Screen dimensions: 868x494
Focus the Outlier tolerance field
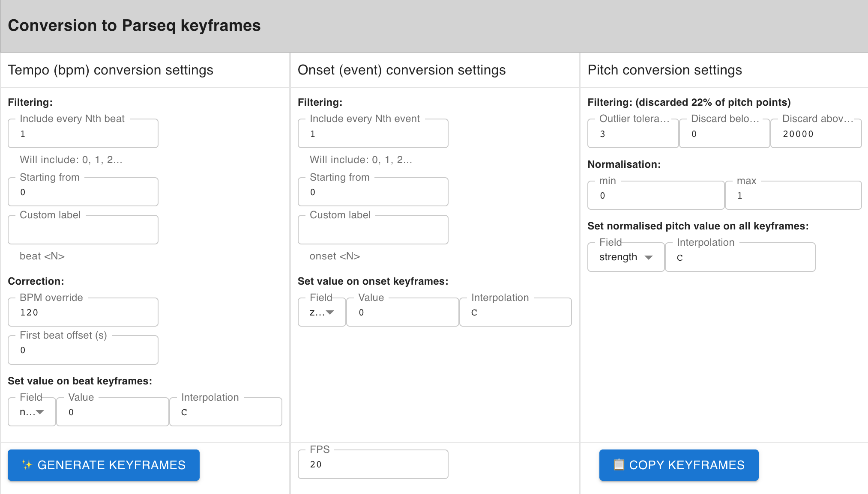pyautogui.click(x=633, y=134)
